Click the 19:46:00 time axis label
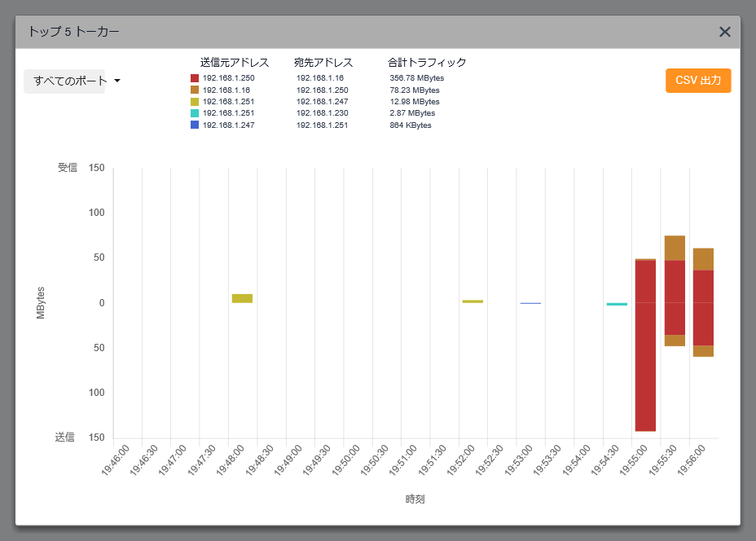 (115, 460)
